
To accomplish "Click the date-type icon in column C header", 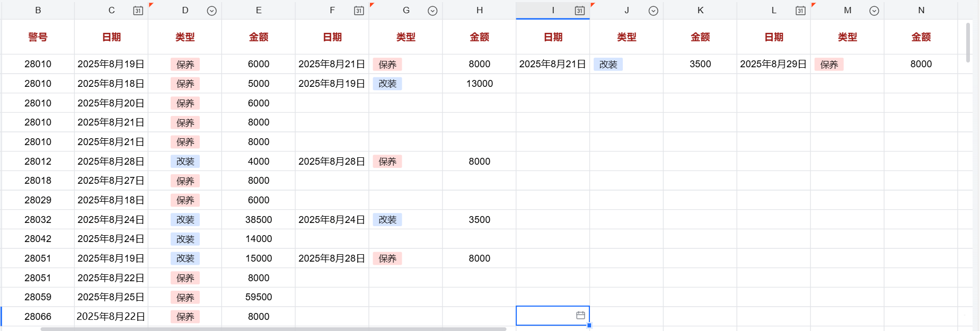I will coord(138,11).
